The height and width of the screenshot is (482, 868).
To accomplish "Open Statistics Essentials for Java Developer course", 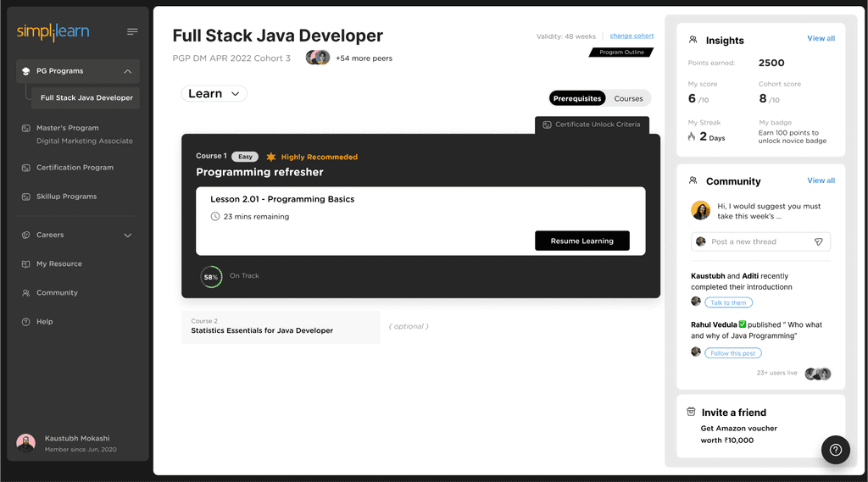I will 281,326.
